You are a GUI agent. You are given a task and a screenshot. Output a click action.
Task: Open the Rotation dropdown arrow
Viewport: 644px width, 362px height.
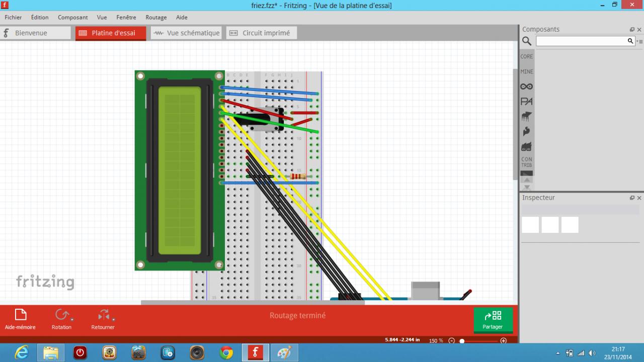coord(72,319)
